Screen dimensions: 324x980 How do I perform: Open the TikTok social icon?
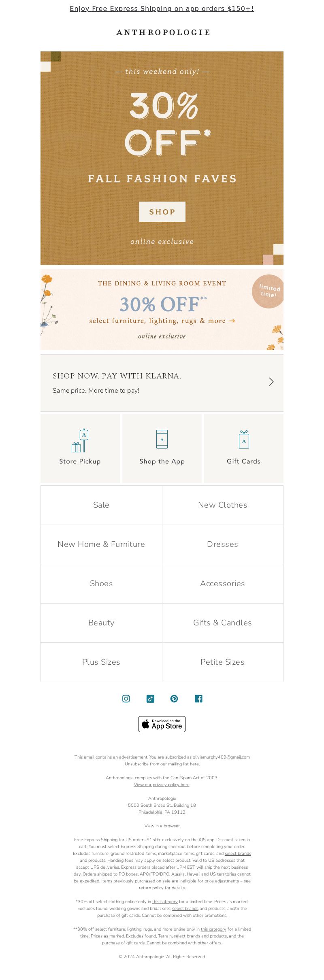pyautogui.click(x=150, y=699)
